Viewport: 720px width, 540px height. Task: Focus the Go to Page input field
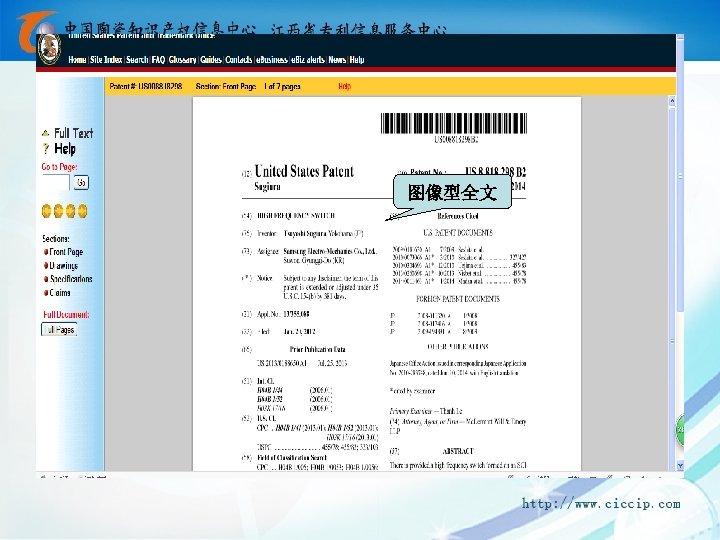[56, 182]
